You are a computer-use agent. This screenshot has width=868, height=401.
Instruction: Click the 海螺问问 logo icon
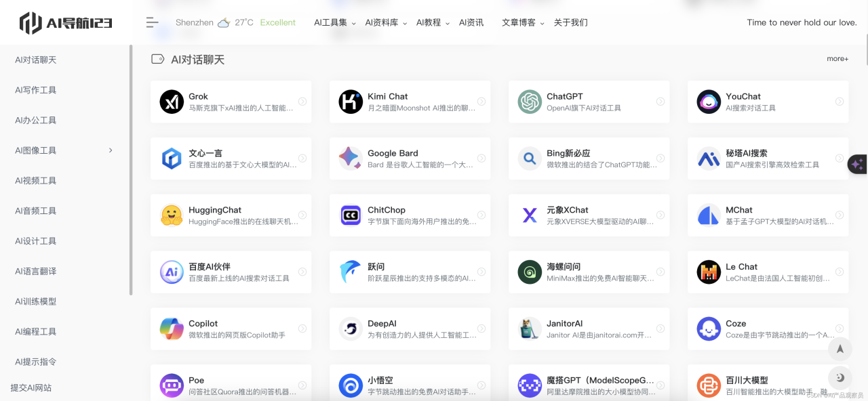(x=530, y=272)
